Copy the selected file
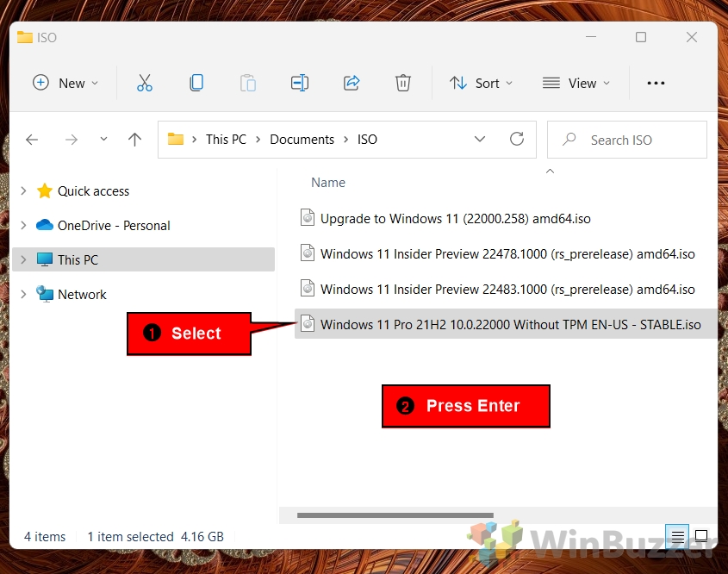Screen dimensions: 728x574 tap(196, 83)
